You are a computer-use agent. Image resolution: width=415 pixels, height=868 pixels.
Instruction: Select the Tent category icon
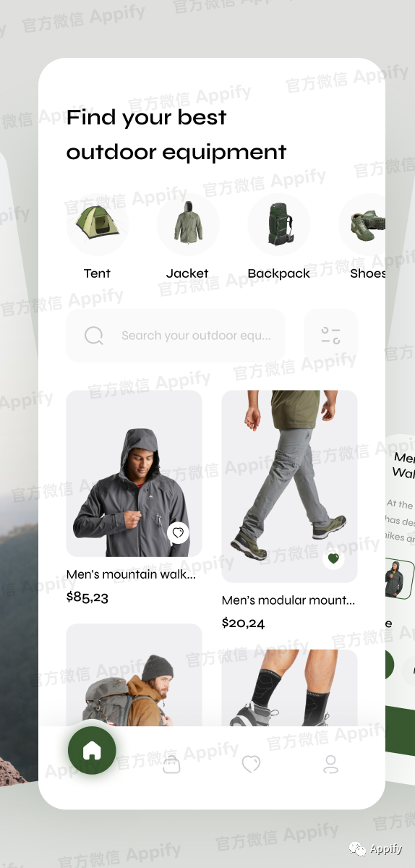(98, 224)
